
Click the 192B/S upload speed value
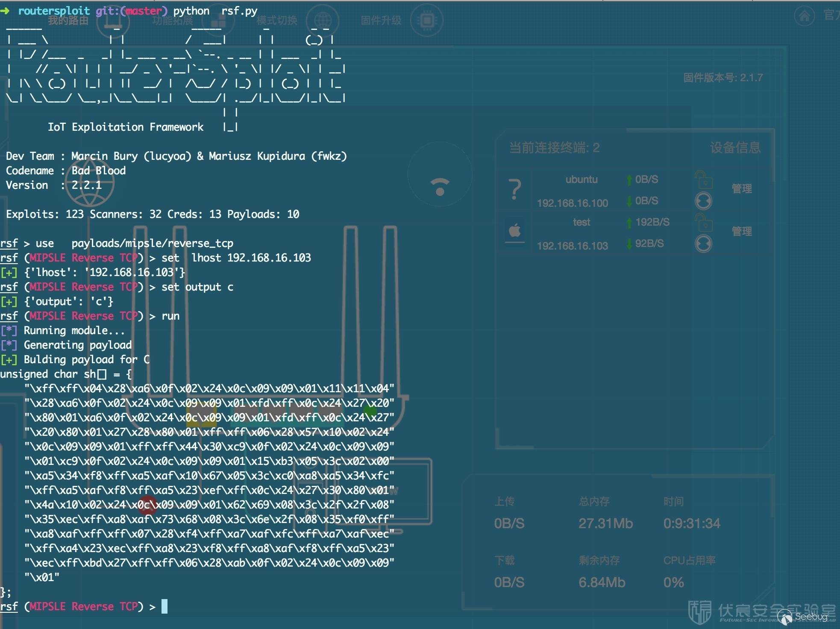(x=652, y=222)
